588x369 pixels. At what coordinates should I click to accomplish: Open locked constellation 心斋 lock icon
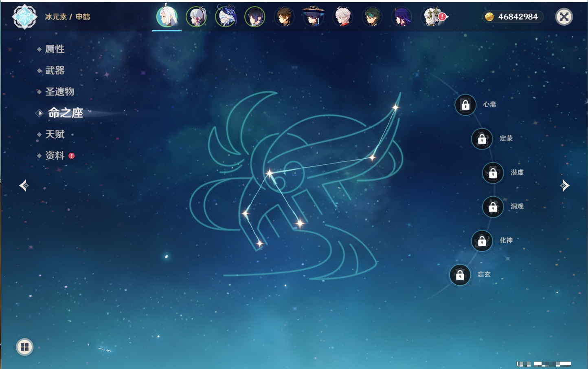tap(465, 105)
